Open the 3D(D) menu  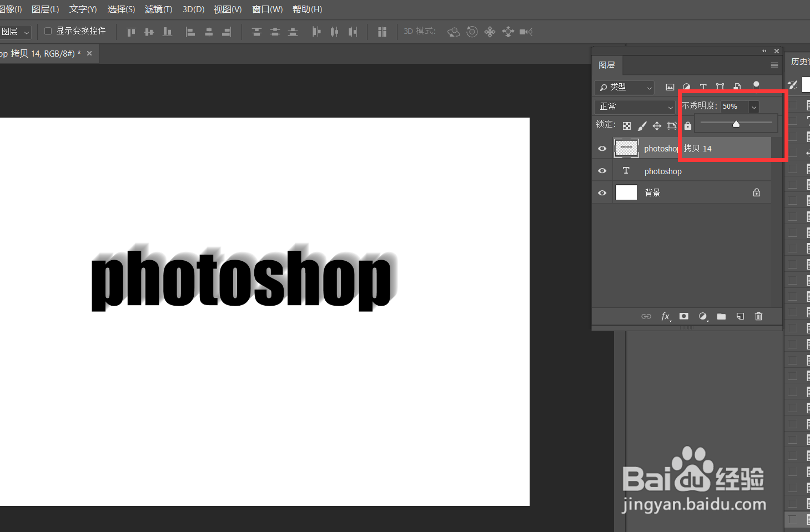[194, 9]
